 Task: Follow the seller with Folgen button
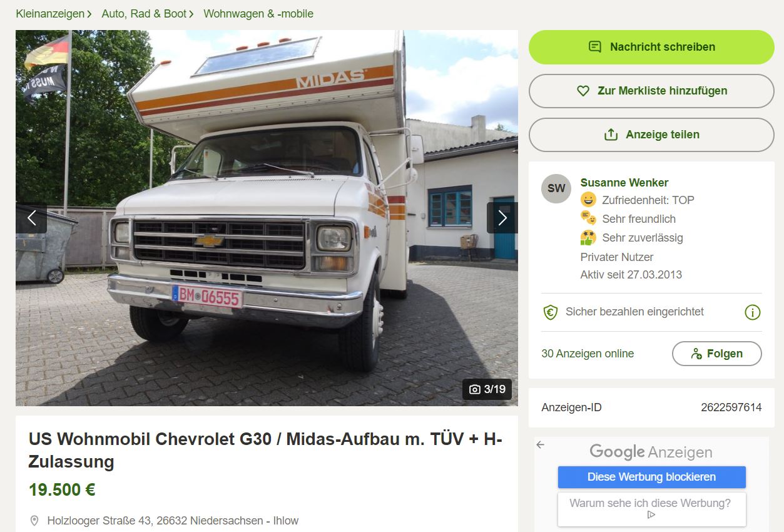716,354
